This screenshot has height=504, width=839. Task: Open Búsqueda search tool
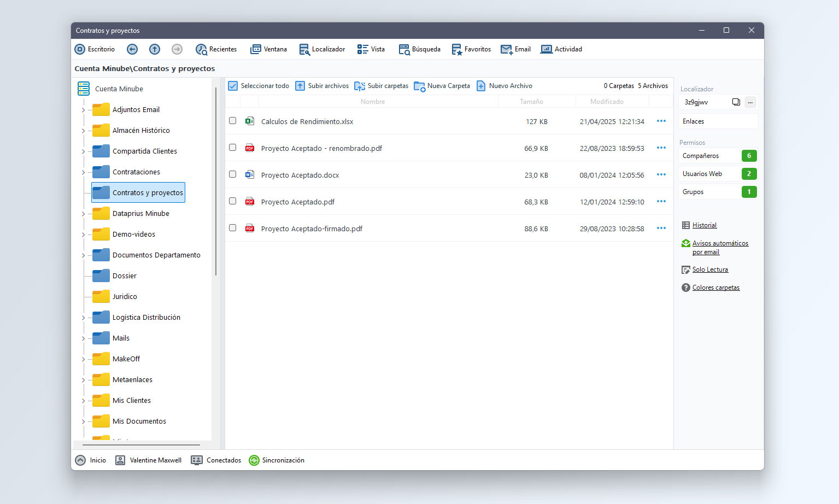(x=420, y=49)
